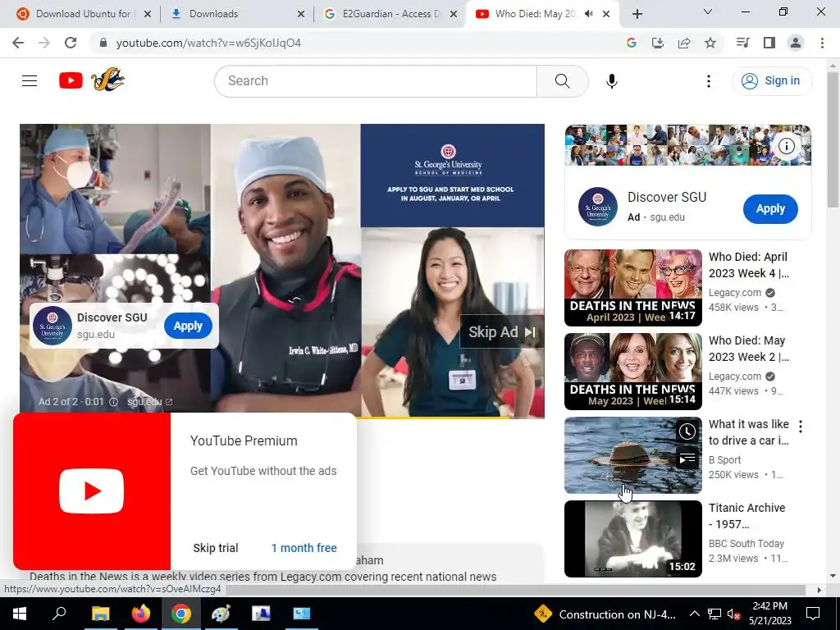The width and height of the screenshot is (840, 630).
Task: Share this page icon
Action: [x=684, y=43]
